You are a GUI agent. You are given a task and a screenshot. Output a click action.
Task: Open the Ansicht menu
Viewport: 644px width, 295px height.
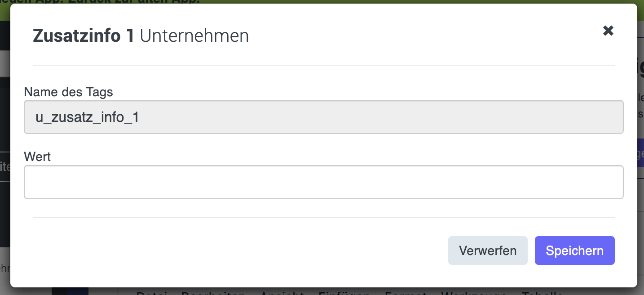click(282, 292)
